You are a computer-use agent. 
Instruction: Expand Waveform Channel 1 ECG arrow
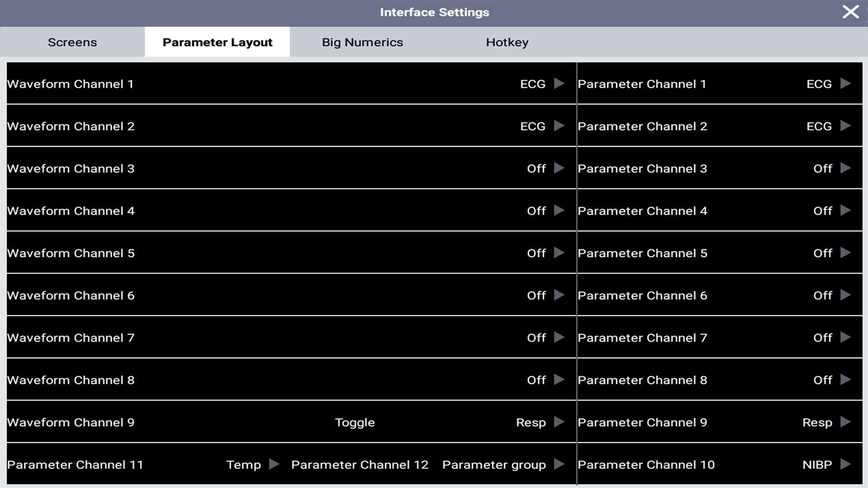tap(559, 84)
